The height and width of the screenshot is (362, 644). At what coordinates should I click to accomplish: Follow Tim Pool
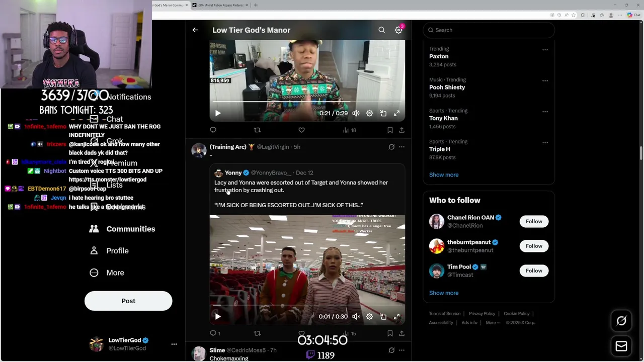[534, 271]
